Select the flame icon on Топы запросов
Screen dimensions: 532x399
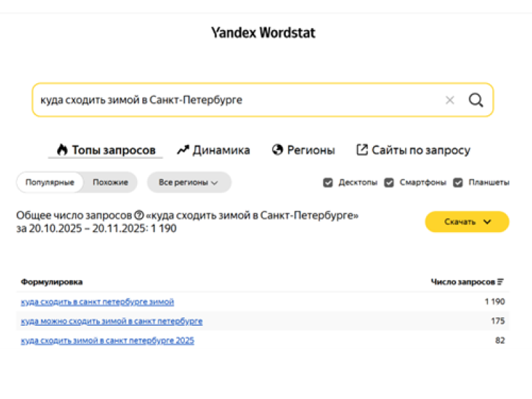point(61,150)
